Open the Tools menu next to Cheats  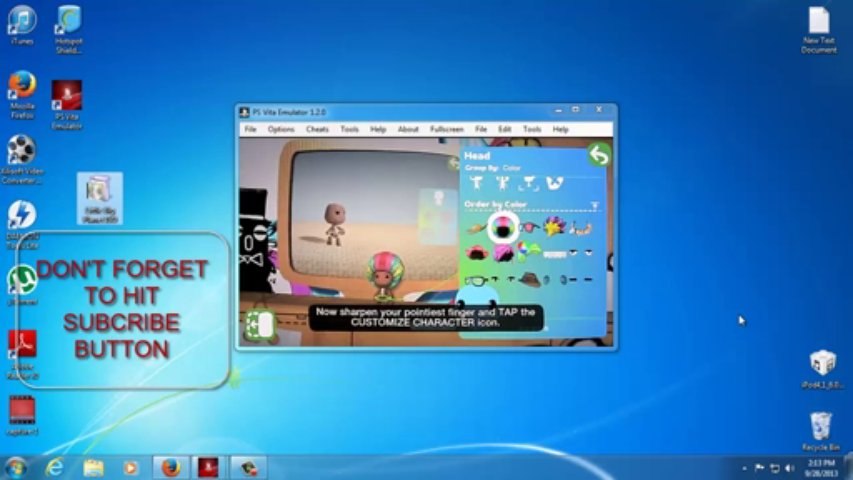pyautogui.click(x=349, y=129)
